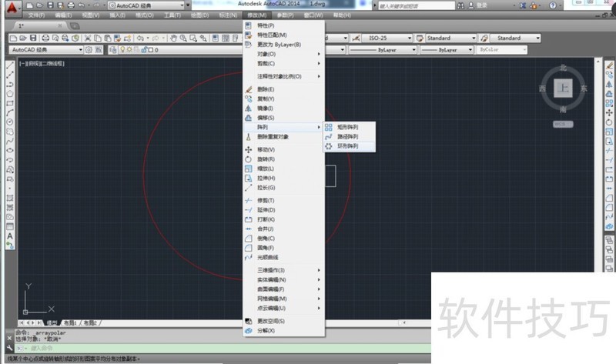Image resolution: width=616 pixels, height=364 pixels.
Task: Click the Pan hand tool in the standard toolbar
Action: coord(173,38)
